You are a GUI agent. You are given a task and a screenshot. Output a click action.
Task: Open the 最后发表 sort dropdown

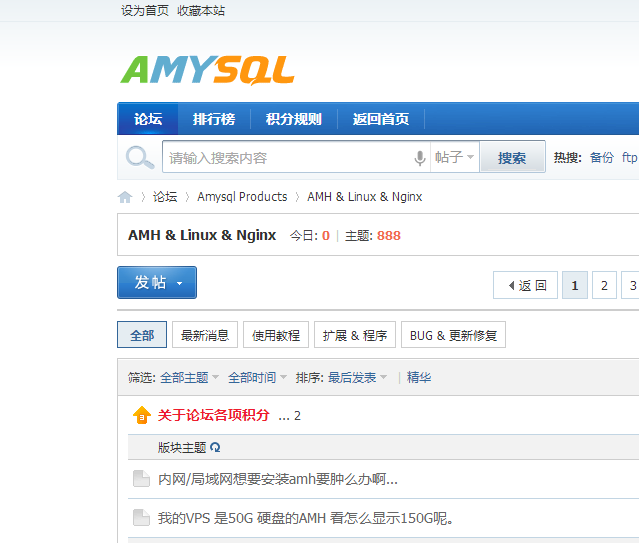tap(357, 378)
